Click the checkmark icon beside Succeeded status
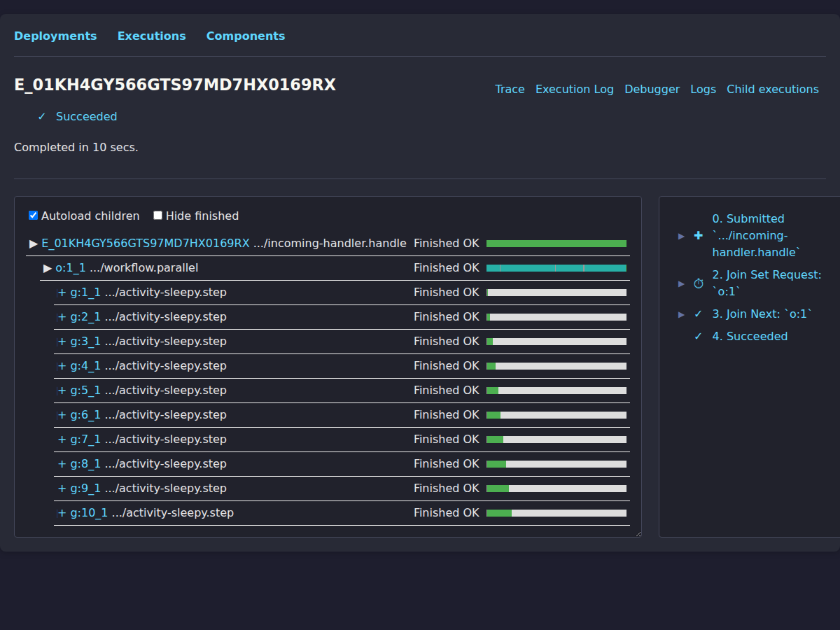The height and width of the screenshot is (630, 840). point(42,117)
